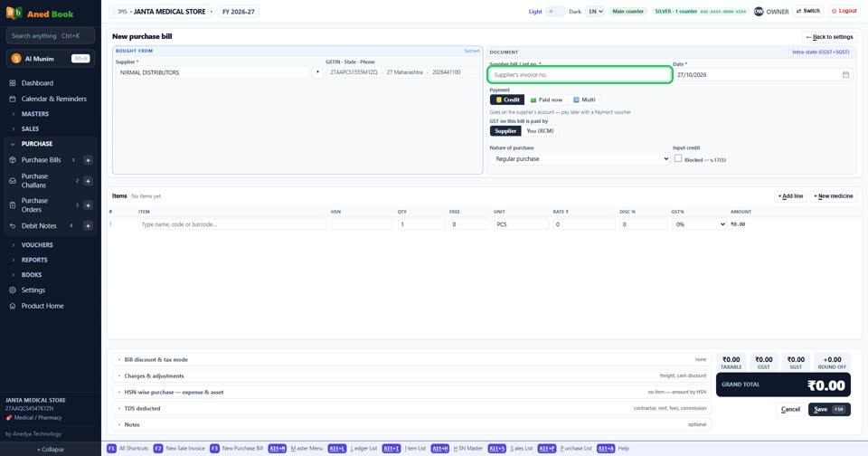Image resolution: width=868 pixels, height=456 pixels.
Task: Expand the SALES sidebar section
Action: [x=30, y=128]
